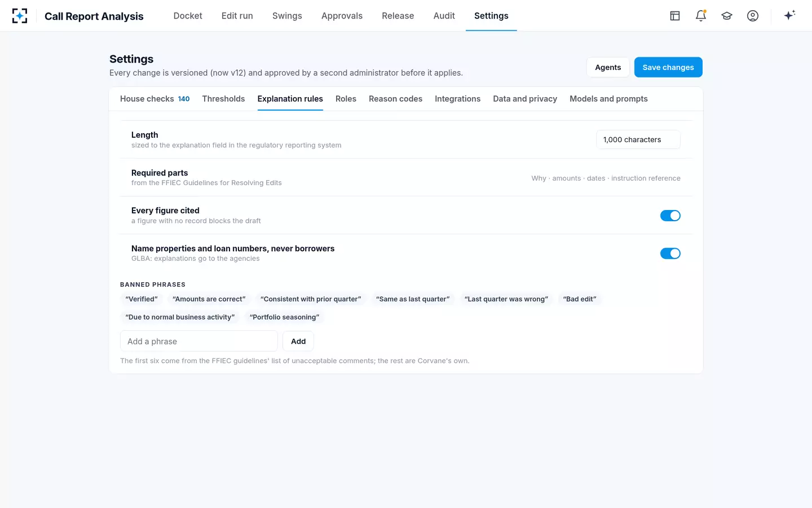
Task: Open the Approvals page
Action: pyautogui.click(x=342, y=16)
